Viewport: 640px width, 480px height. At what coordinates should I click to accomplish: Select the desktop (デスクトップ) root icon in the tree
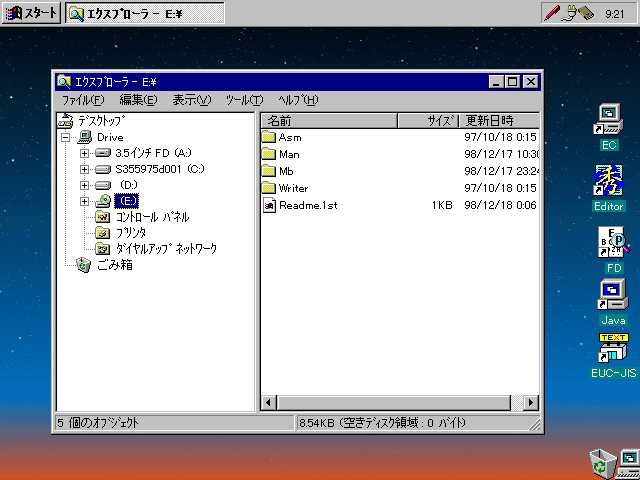coord(65,121)
